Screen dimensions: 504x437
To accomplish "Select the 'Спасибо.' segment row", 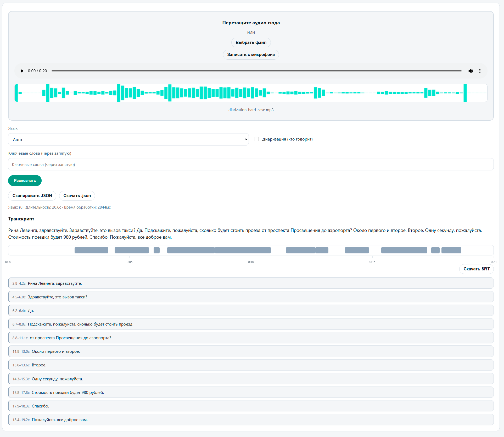I will pyautogui.click(x=251, y=406).
